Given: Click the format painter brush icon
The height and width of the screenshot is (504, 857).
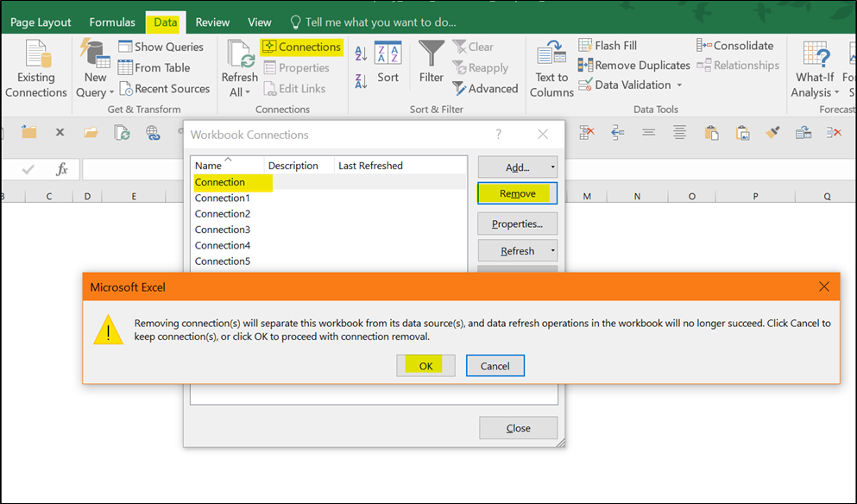Looking at the screenshot, I should [x=772, y=132].
